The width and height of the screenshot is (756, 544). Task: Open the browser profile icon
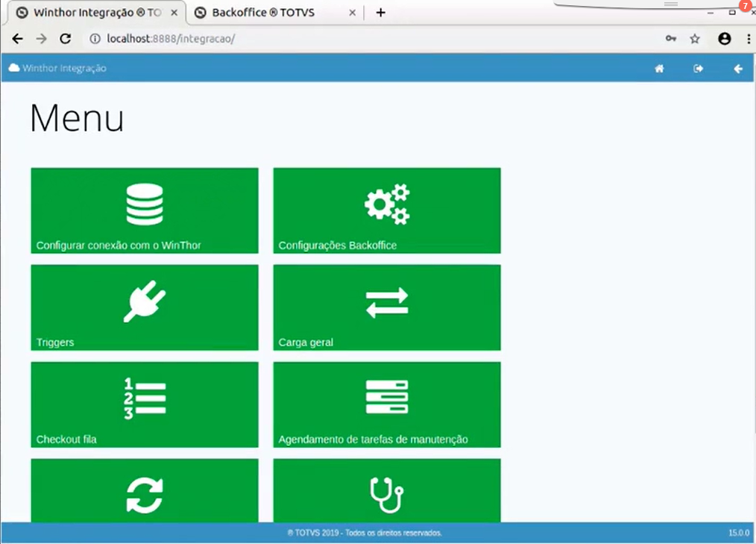[x=724, y=39]
